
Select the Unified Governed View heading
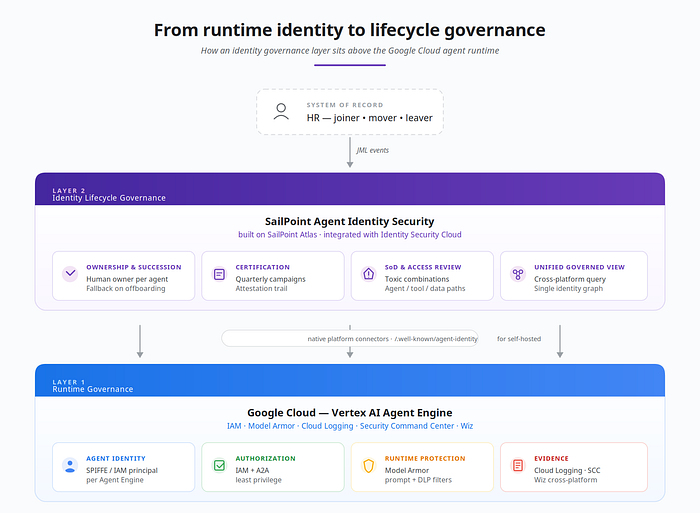[x=579, y=267]
